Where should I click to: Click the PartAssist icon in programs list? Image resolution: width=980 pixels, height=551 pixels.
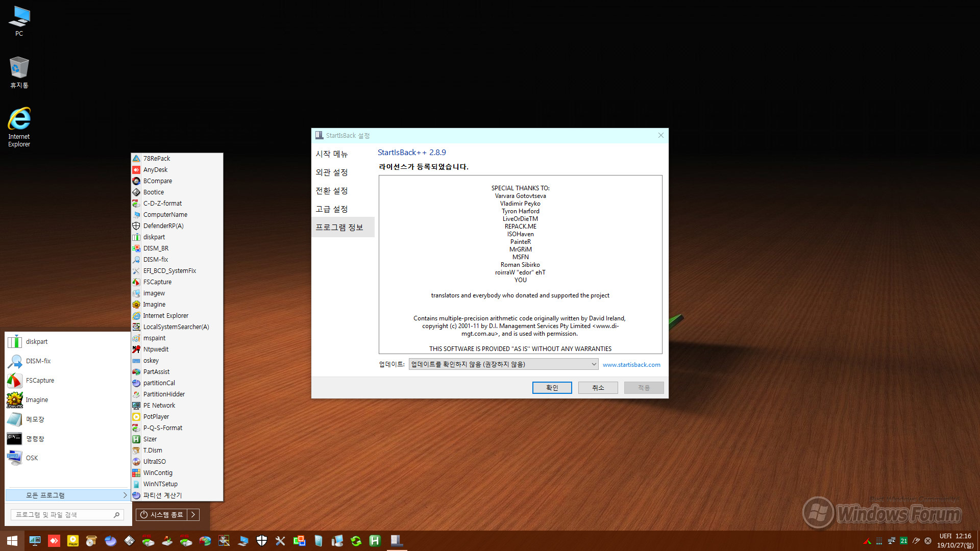click(136, 372)
